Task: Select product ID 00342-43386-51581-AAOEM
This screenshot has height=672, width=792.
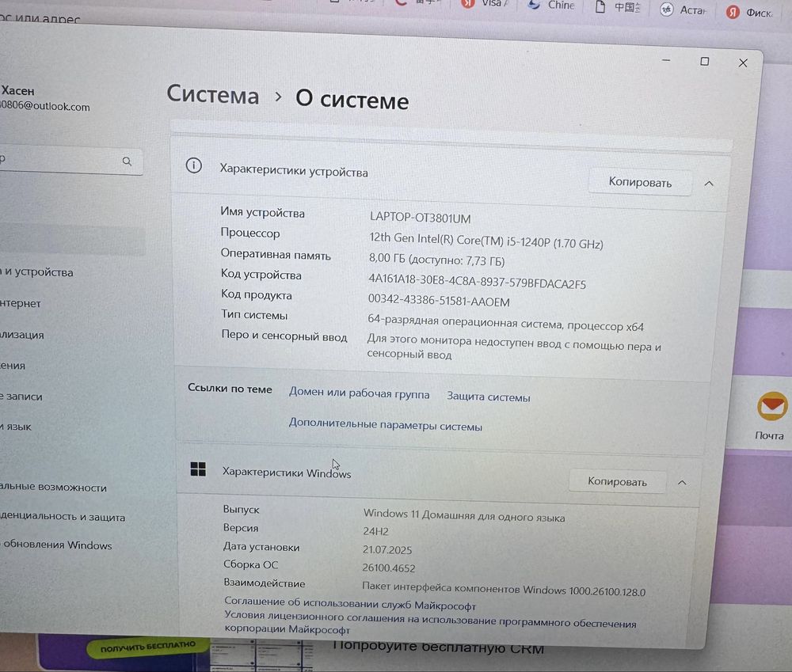Action: click(x=439, y=301)
